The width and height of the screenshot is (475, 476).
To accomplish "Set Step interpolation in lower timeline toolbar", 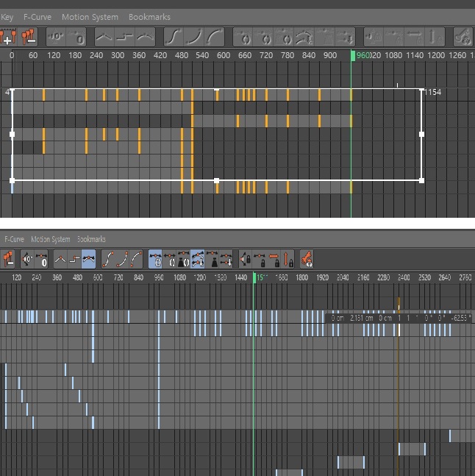I will 74,259.
